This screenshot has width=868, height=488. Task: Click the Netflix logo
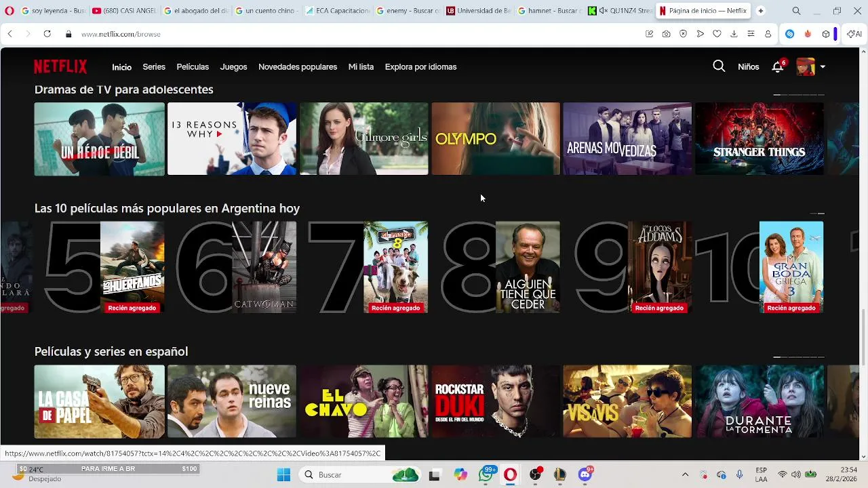(x=60, y=66)
